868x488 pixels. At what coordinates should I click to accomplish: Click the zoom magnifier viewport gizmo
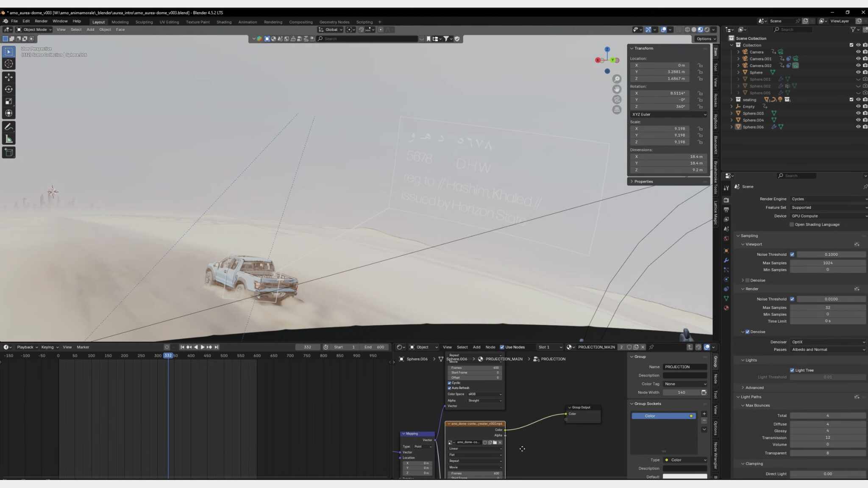point(617,79)
